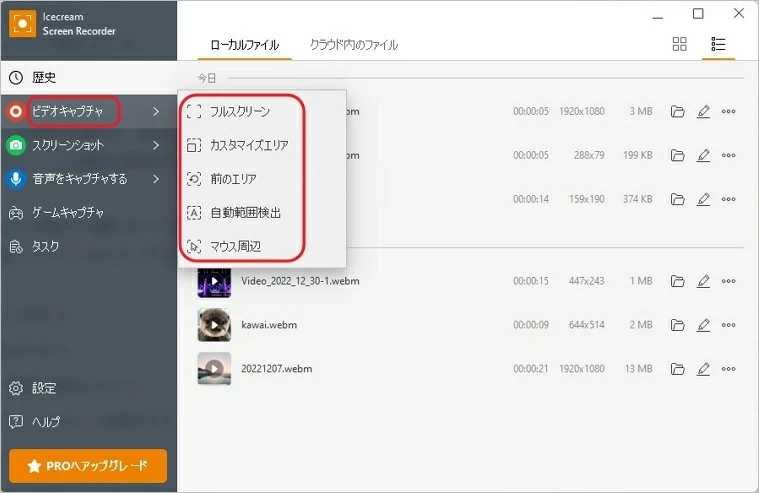Screen dimensions: 759x493
Task: Open the folder for kawai.webm
Action: pyautogui.click(x=677, y=325)
